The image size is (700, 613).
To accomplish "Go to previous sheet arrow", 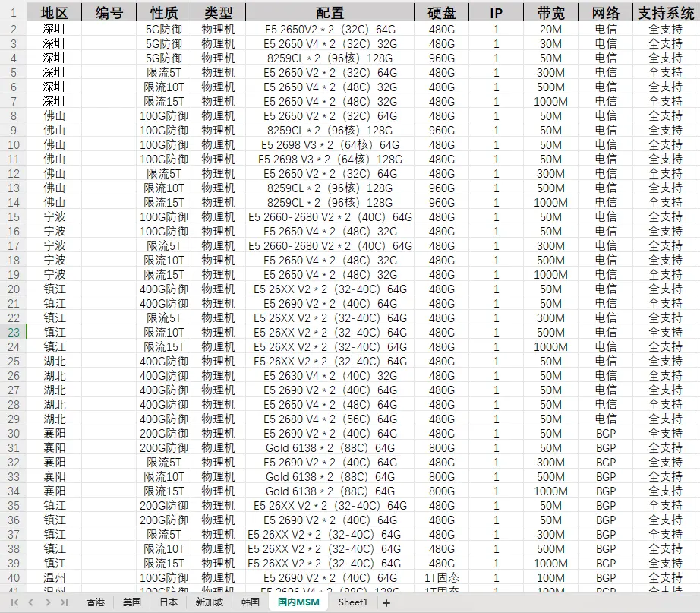I will (x=31, y=602).
